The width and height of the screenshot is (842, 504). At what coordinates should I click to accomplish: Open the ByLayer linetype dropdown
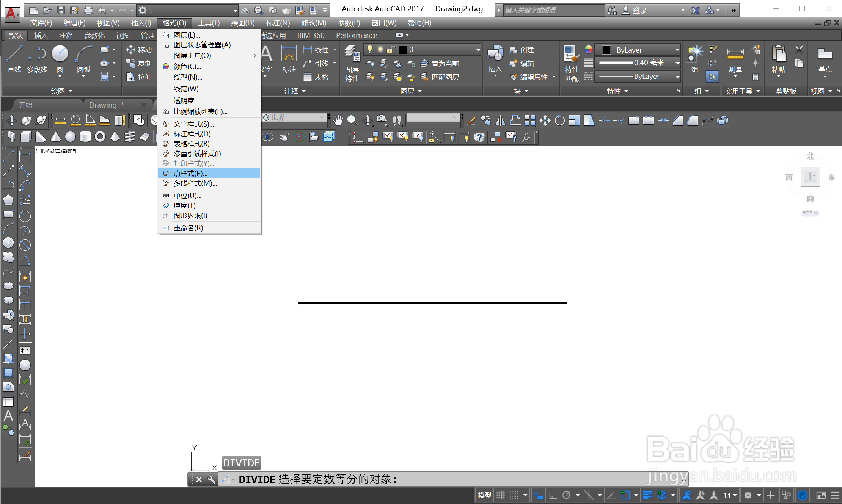[x=677, y=77]
